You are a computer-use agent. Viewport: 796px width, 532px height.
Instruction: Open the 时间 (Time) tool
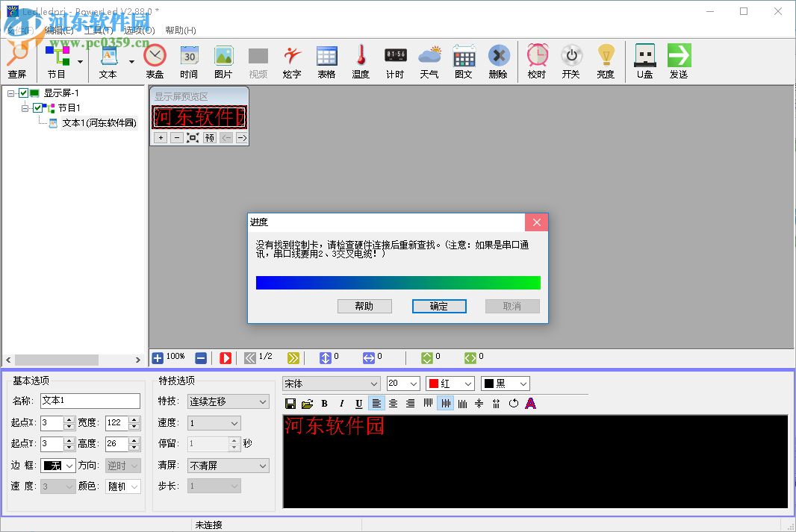pos(189,60)
